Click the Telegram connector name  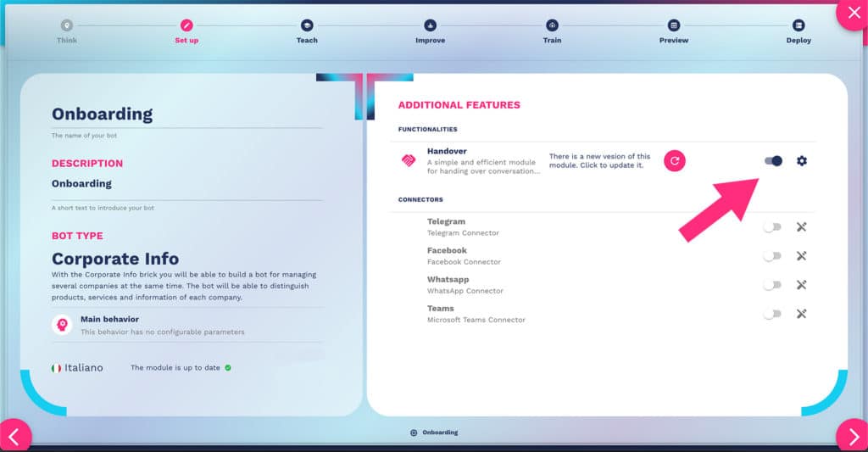point(446,221)
